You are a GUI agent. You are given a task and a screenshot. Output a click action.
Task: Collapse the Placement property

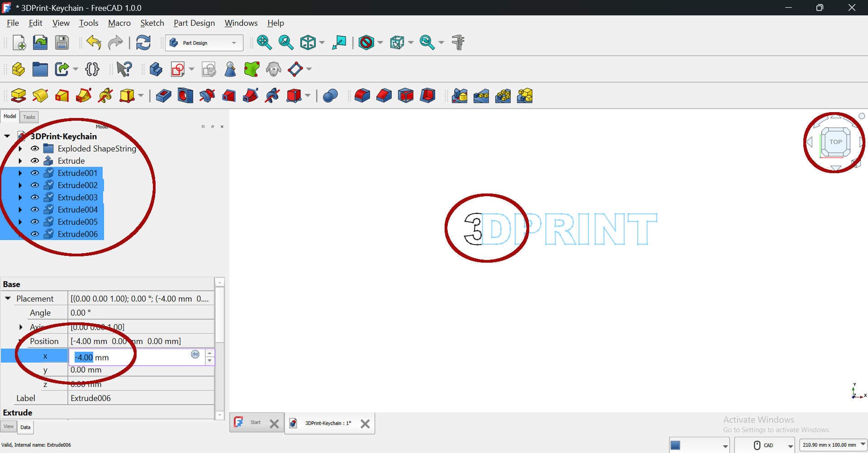[x=8, y=298]
